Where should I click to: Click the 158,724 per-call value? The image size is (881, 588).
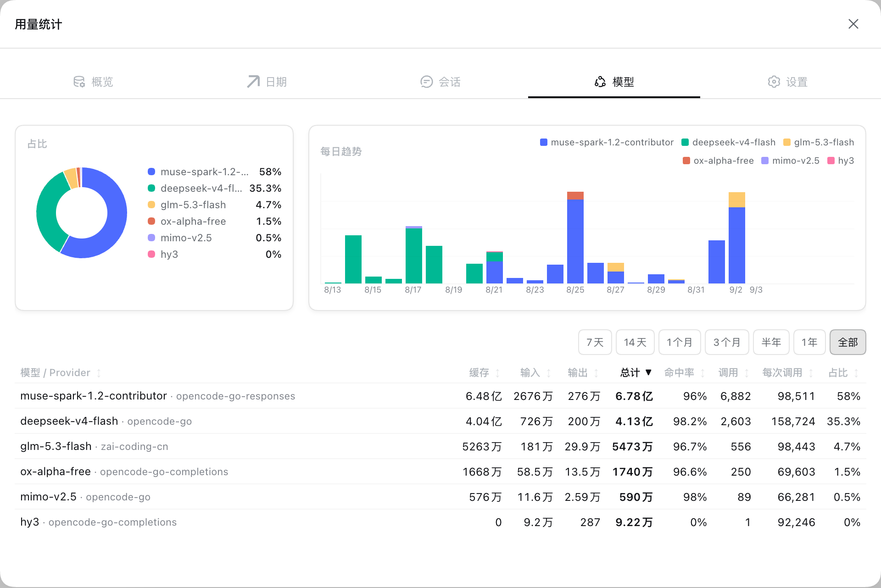793,421
